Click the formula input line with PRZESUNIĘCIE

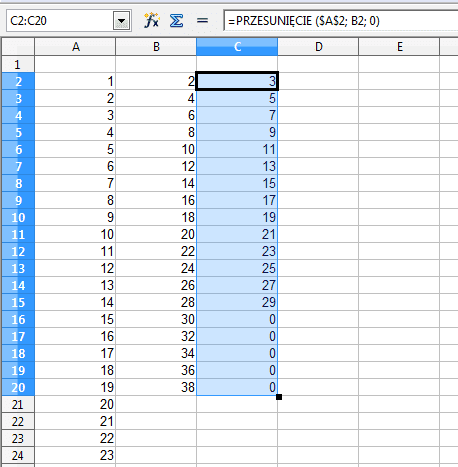(341, 21)
